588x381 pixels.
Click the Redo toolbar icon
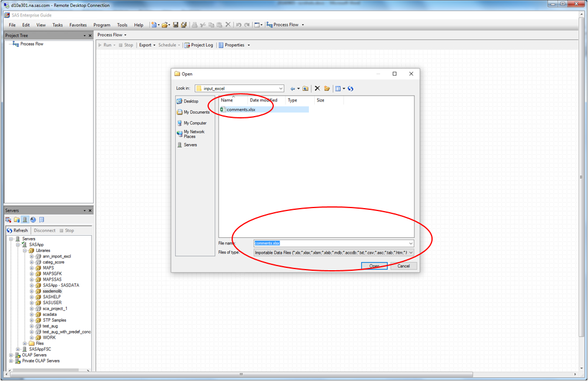tap(247, 25)
